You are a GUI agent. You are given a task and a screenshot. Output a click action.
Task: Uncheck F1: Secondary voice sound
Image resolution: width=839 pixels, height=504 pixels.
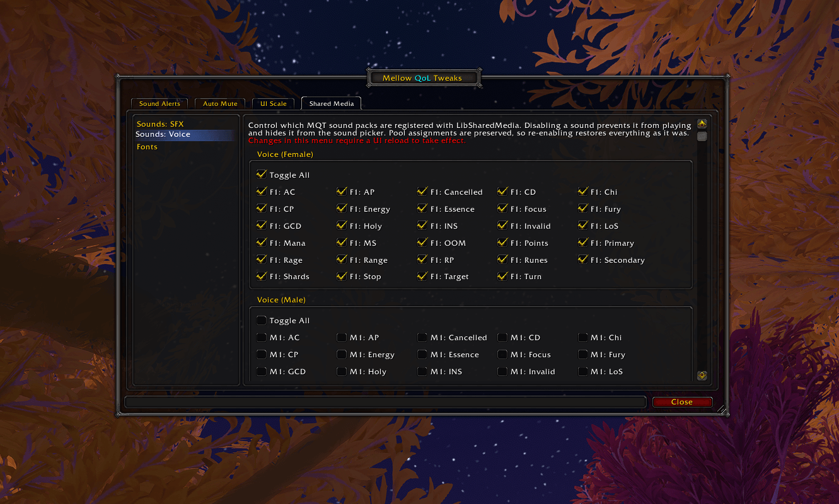click(583, 260)
